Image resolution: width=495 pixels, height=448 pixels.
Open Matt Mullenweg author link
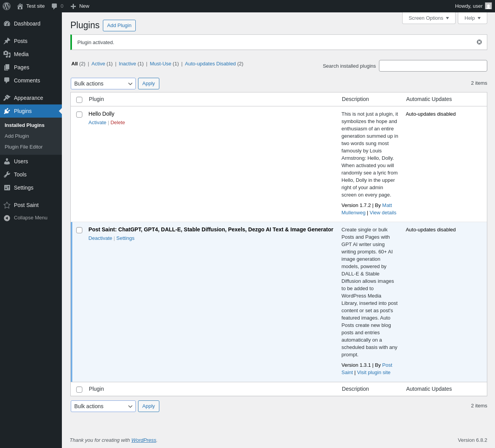(x=387, y=205)
